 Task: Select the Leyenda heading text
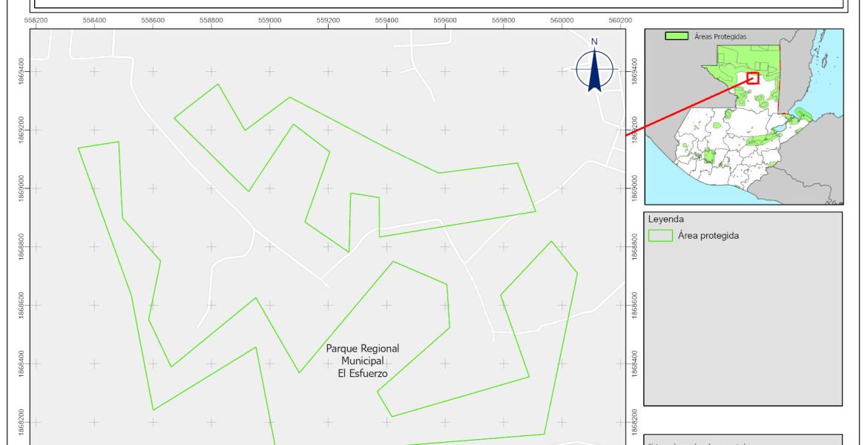pos(665,220)
